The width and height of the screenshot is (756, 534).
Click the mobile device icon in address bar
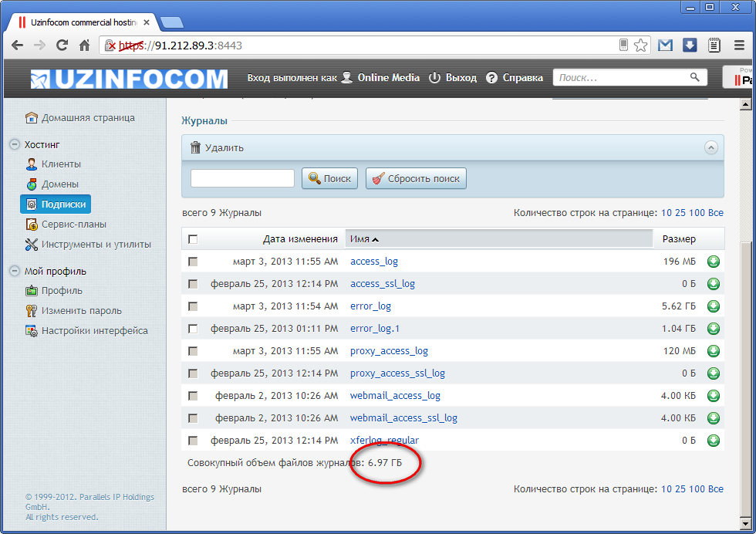tap(623, 45)
